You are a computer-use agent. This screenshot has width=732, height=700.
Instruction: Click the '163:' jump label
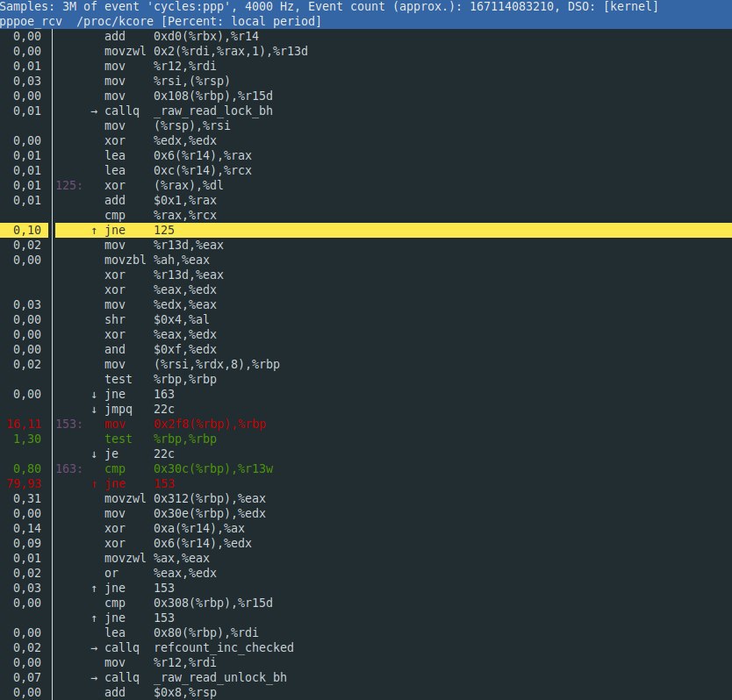point(69,468)
